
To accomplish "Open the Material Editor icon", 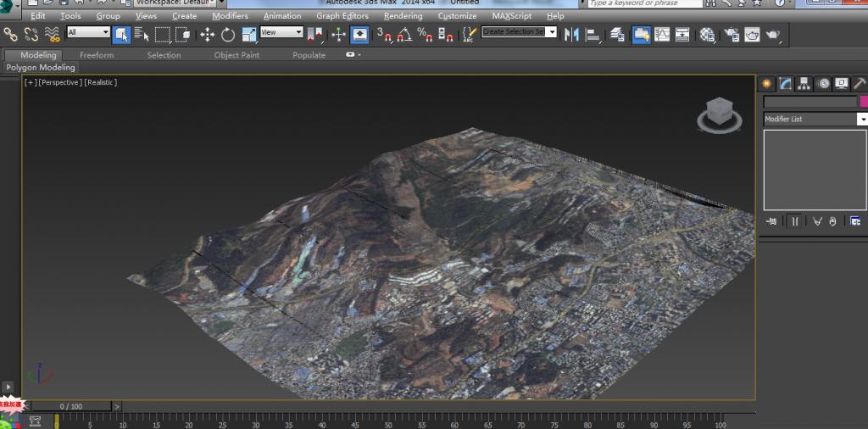I will (x=707, y=35).
